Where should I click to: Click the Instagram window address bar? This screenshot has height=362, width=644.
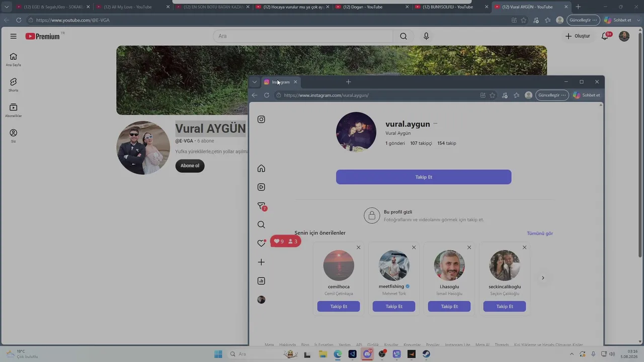click(x=377, y=95)
